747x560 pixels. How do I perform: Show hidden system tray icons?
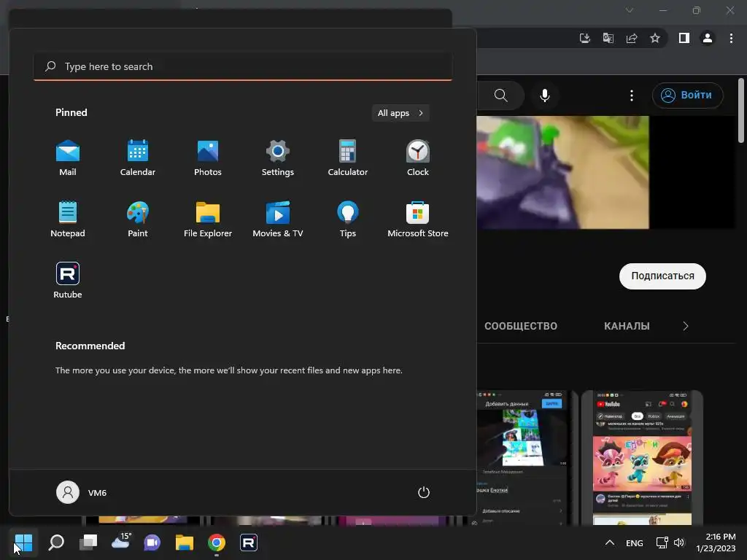point(609,542)
